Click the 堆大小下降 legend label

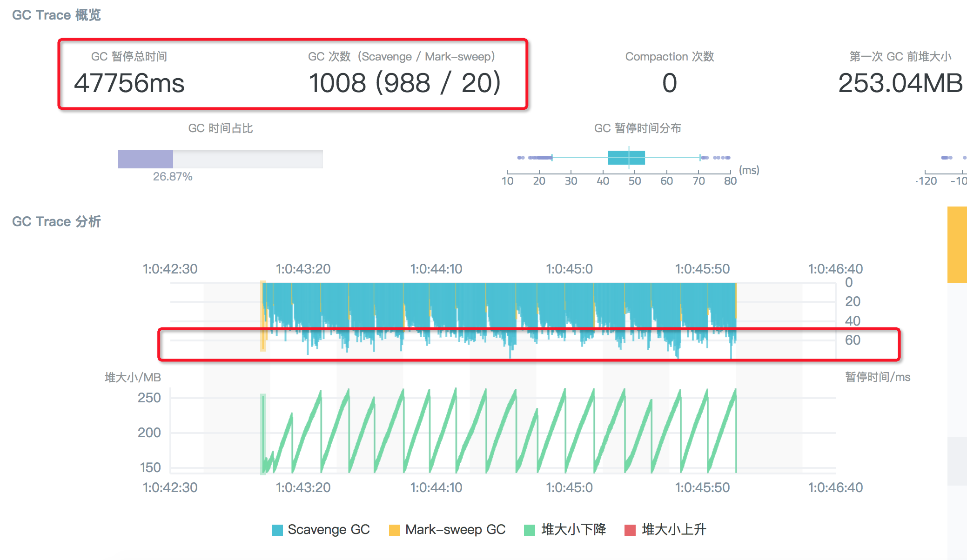point(573,530)
